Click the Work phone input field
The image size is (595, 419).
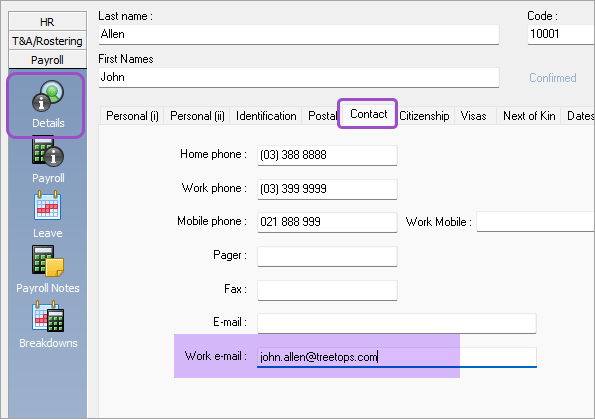pos(327,189)
